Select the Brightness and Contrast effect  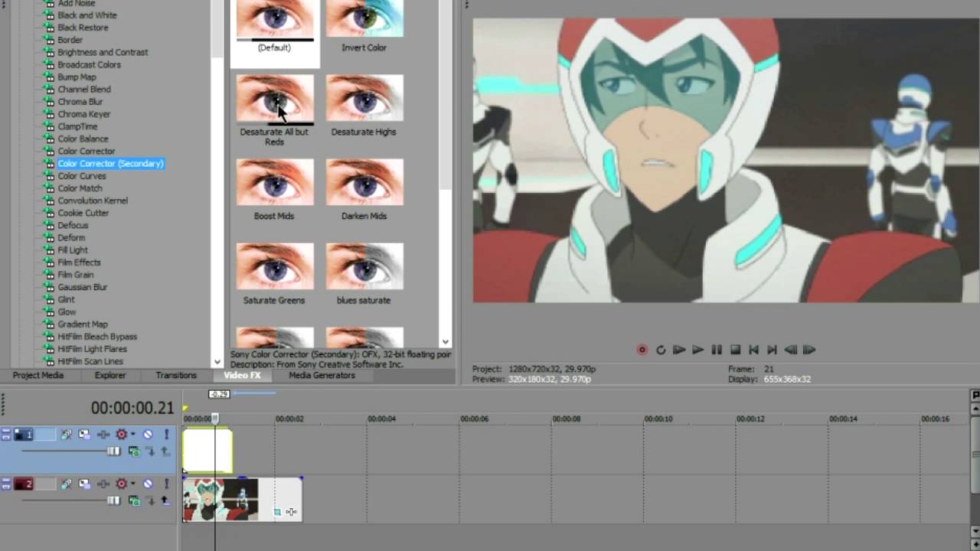[x=103, y=52]
